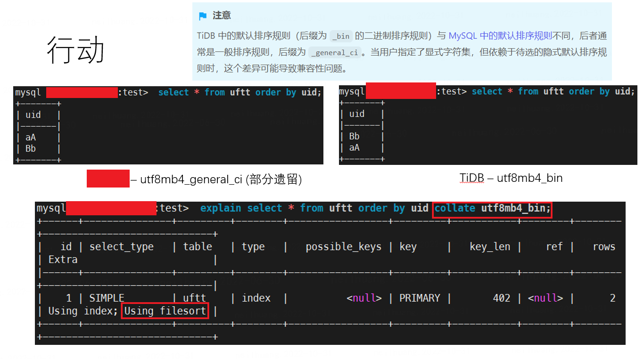This screenshot has height=359, width=644.
Task: Click the inline code "_bin" in the note
Action: click(x=341, y=36)
